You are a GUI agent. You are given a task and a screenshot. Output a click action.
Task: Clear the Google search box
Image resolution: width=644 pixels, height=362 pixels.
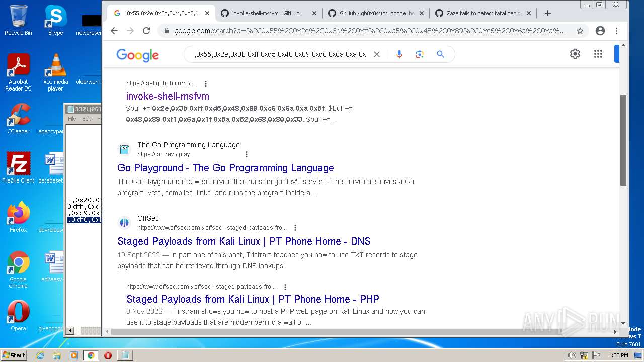tap(376, 54)
